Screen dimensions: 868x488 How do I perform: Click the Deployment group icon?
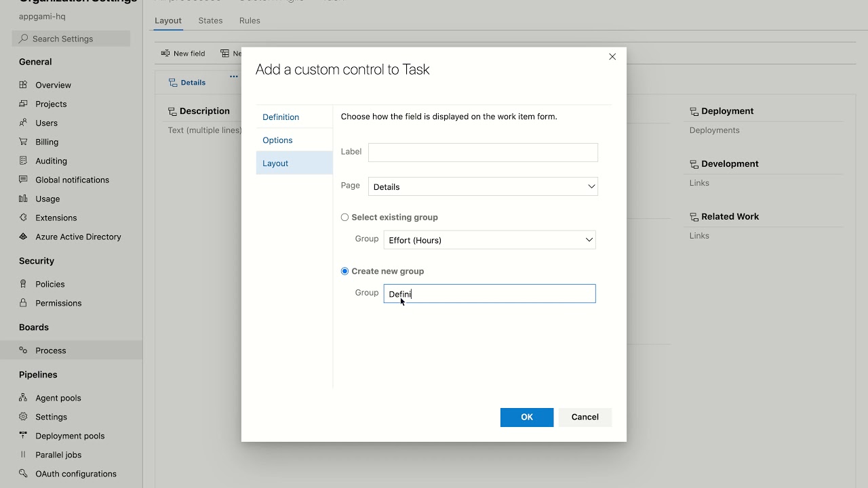[x=694, y=111]
